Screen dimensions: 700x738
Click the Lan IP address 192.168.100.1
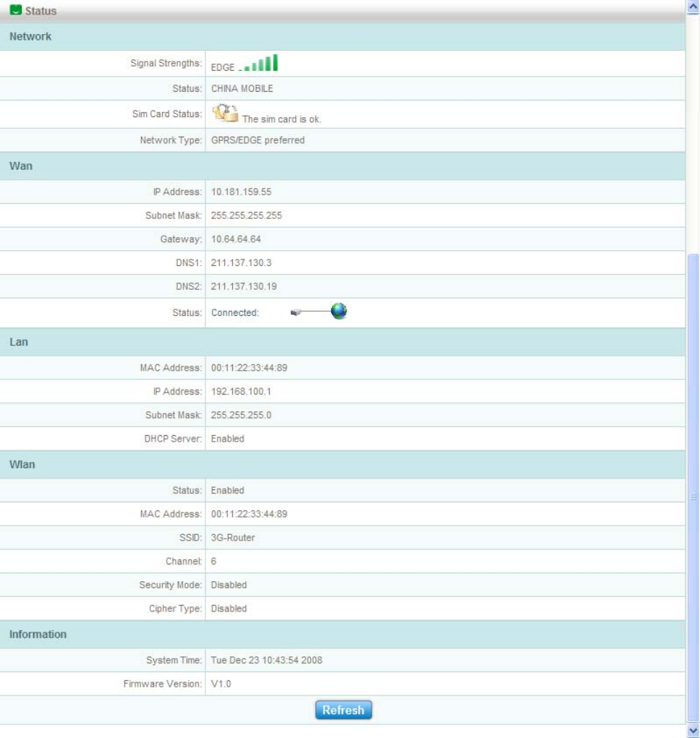click(241, 392)
